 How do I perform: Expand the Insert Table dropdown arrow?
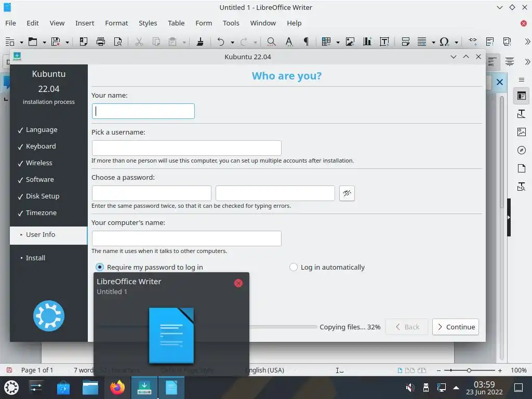coord(338,43)
